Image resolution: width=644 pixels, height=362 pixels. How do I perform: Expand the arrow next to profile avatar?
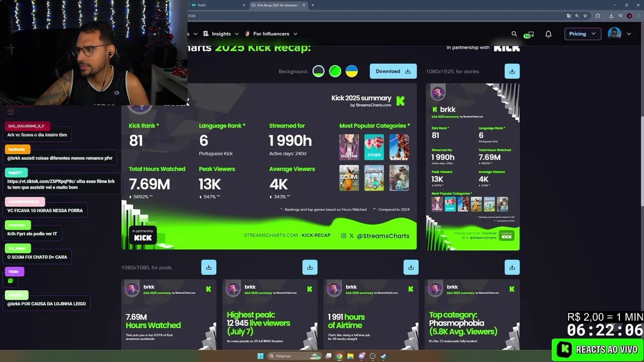point(629,34)
